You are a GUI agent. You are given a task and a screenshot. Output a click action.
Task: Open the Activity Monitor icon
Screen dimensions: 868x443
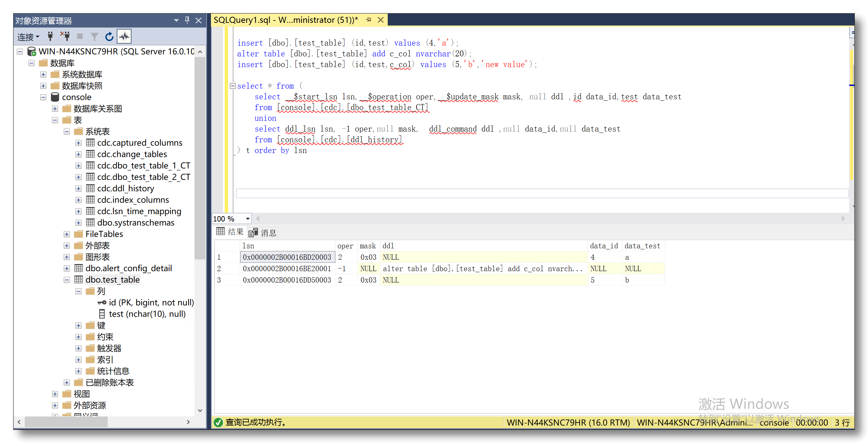[124, 36]
